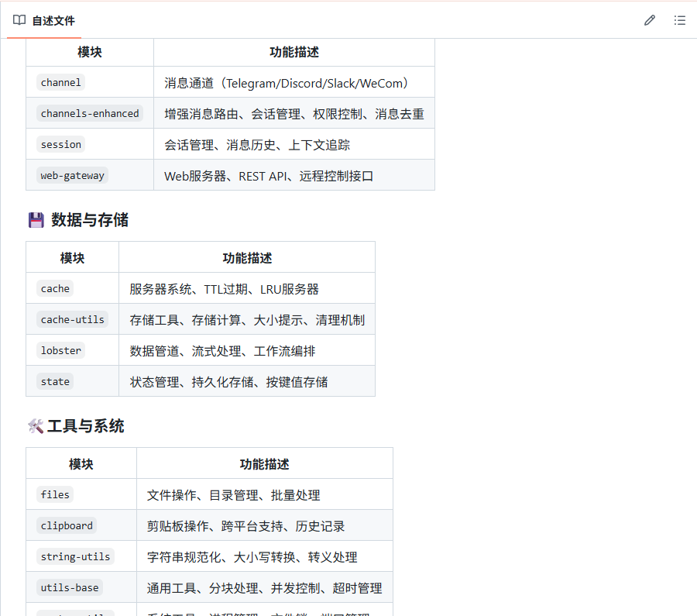The width and height of the screenshot is (697, 616).
Task: Click the cache module code label
Action: tap(55, 288)
